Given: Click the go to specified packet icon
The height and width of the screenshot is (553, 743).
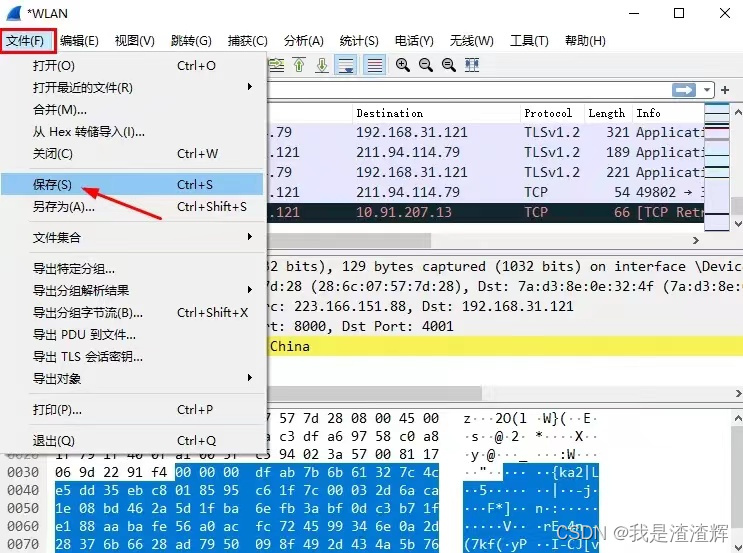Looking at the screenshot, I should coord(276,65).
